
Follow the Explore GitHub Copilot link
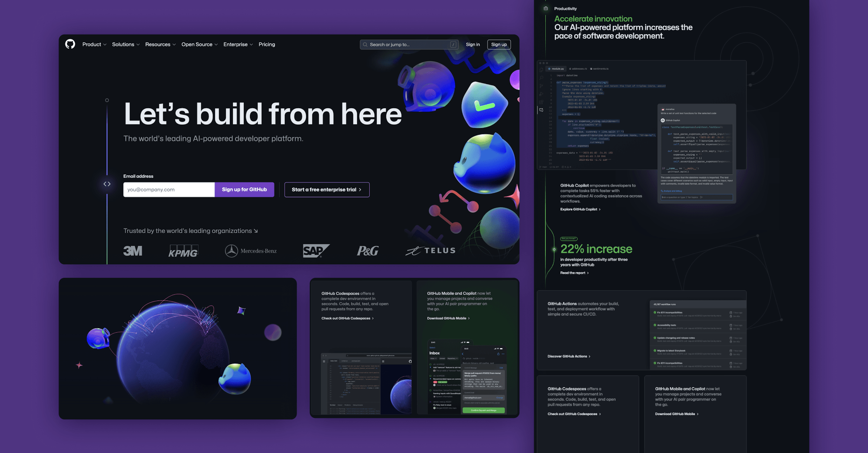coord(580,209)
